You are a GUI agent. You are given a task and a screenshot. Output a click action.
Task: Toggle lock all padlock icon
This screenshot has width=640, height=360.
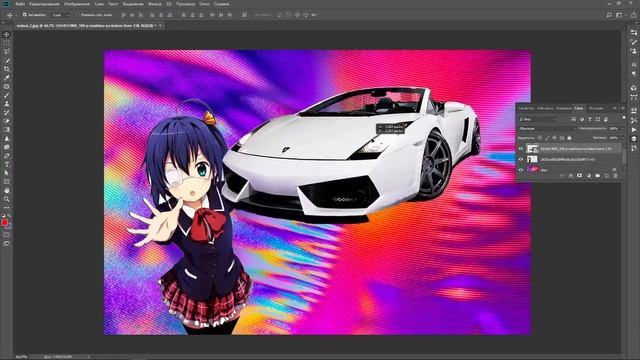pos(569,138)
